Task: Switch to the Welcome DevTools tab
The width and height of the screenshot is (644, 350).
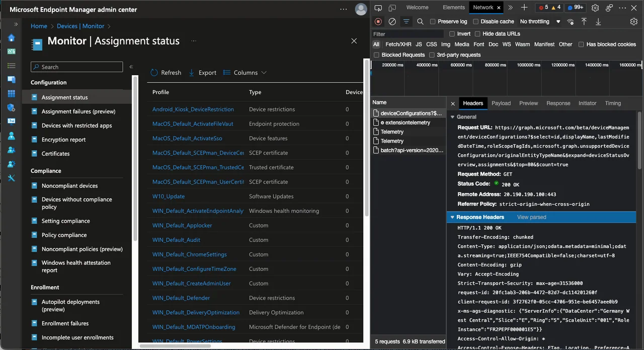Action: click(417, 8)
